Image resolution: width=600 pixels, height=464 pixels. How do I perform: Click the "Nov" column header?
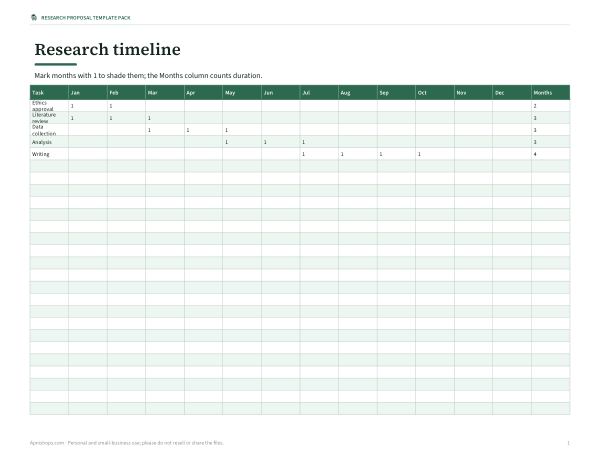pos(473,93)
